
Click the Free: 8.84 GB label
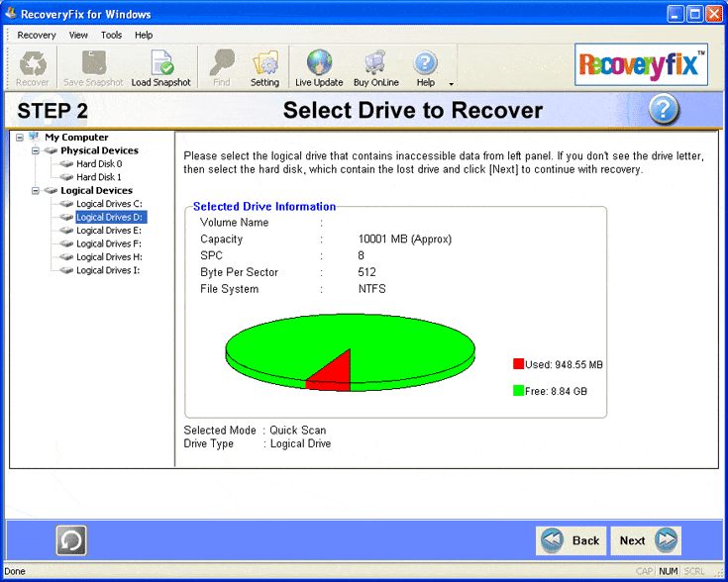pos(556,391)
